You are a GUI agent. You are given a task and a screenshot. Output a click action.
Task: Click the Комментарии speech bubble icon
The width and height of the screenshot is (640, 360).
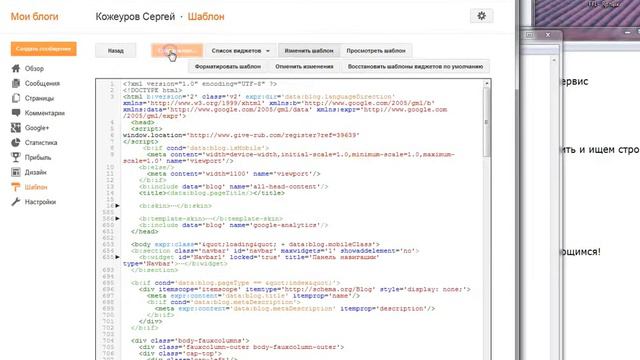coord(16,113)
